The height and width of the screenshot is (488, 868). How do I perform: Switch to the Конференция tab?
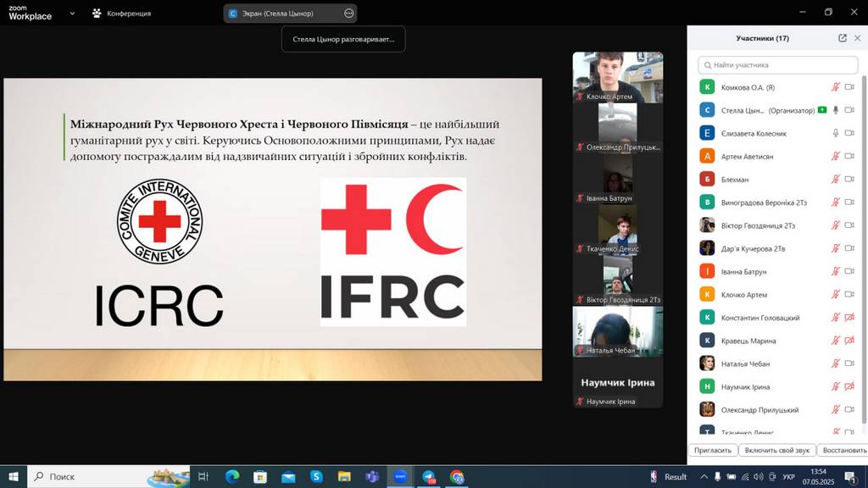point(122,14)
